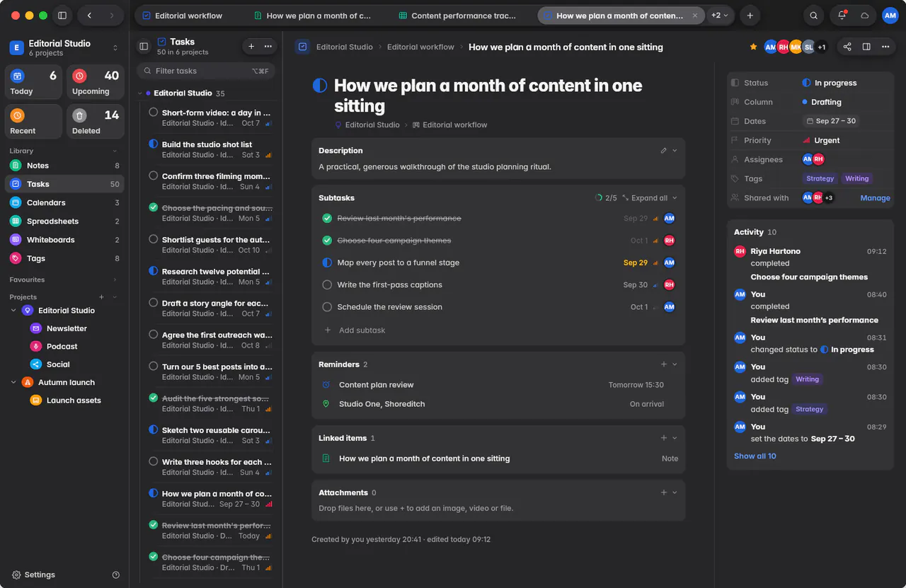Switch to Content performance tracker tab

pyautogui.click(x=457, y=16)
